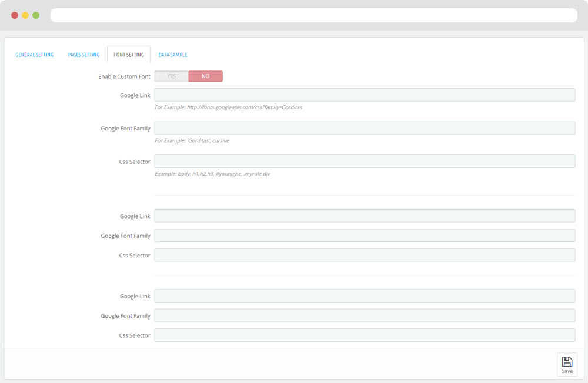Image resolution: width=588 pixels, height=383 pixels.
Task: Enable custom font with YES toggle
Action: coord(171,76)
